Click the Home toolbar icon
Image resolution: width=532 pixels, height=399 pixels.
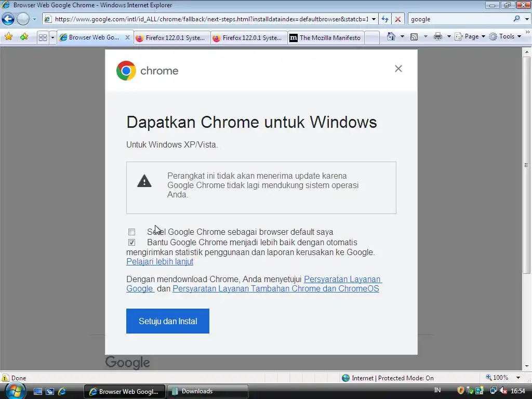(391, 36)
